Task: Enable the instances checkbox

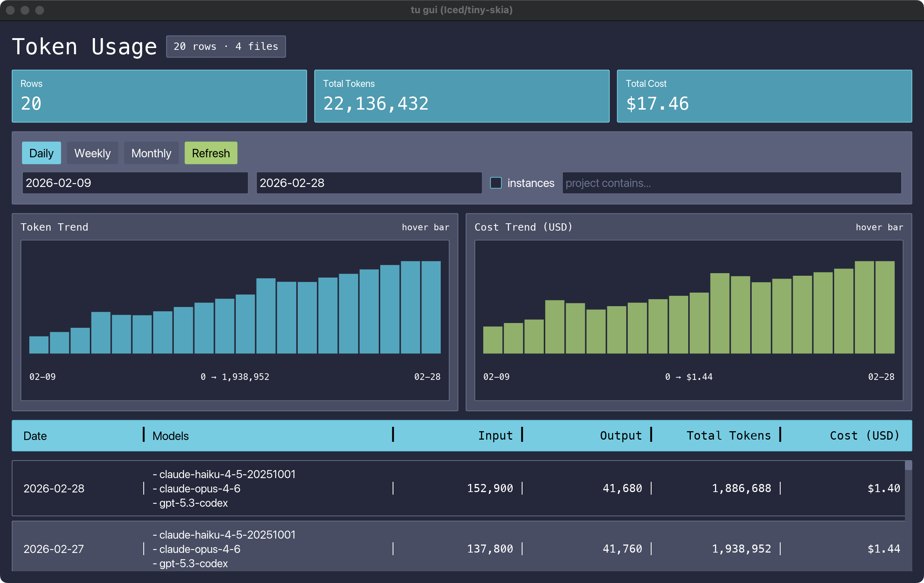Action: pyautogui.click(x=496, y=183)
